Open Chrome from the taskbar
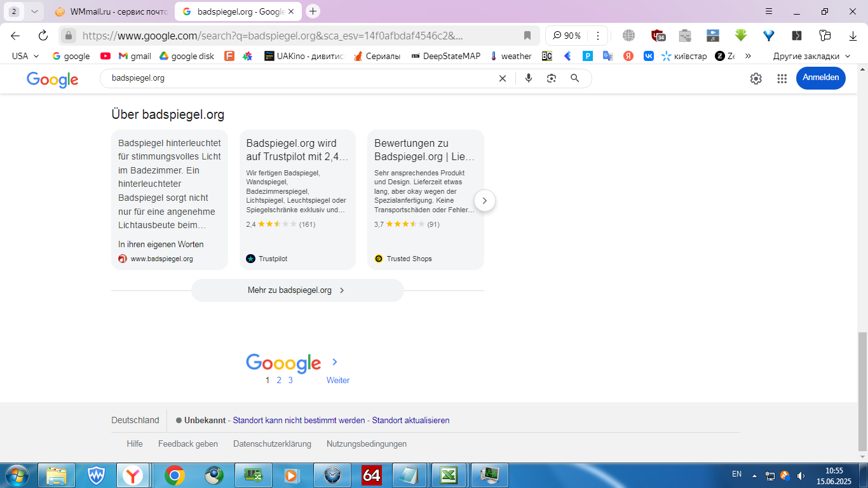 tap(175, 475)
